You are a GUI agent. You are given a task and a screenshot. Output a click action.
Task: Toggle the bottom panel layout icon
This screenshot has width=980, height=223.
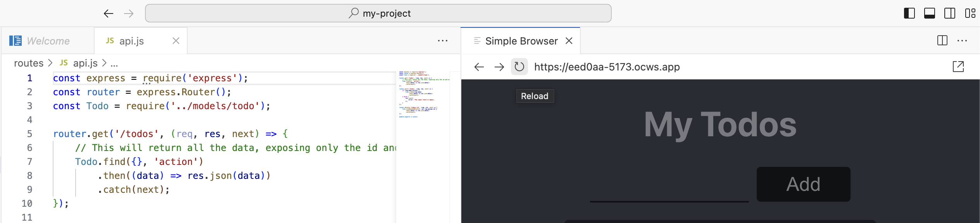point(930,13)
